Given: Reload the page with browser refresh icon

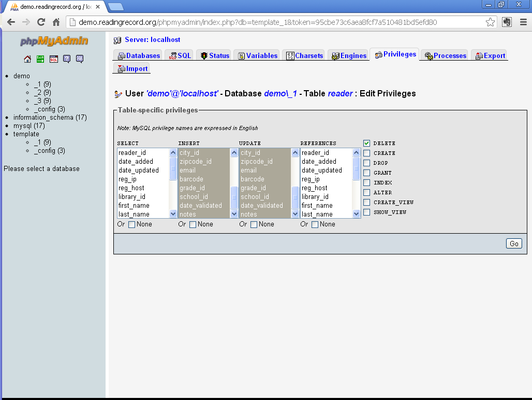Looking at the screenshot, I should 41,22.
